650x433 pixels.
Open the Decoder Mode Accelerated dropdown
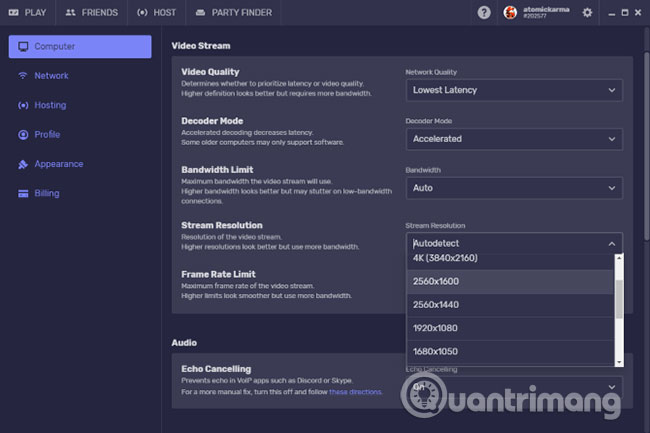coord(514,139)
